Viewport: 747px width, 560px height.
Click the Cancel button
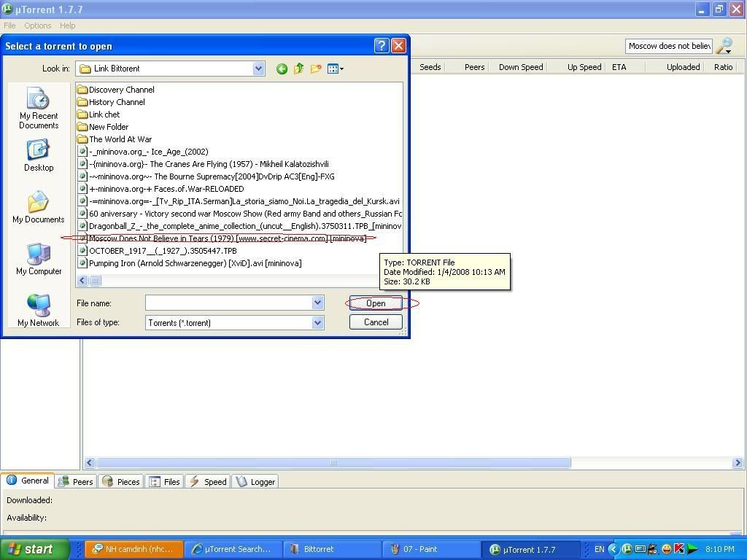[x=376, y=322]
